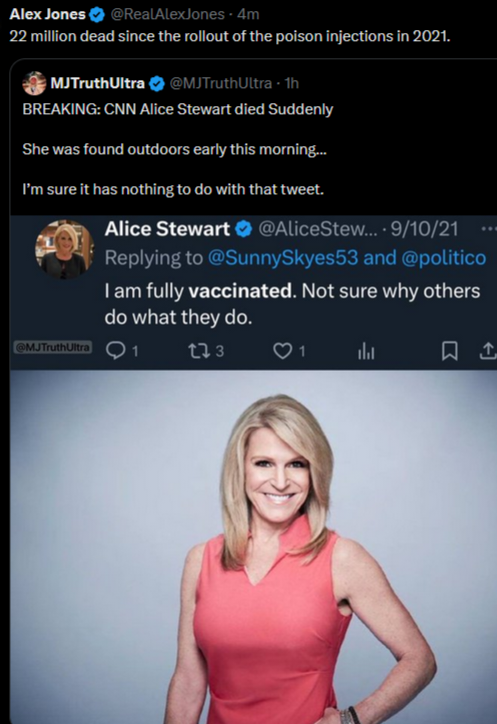Open the three-dot more options menu

pos(488,229)
